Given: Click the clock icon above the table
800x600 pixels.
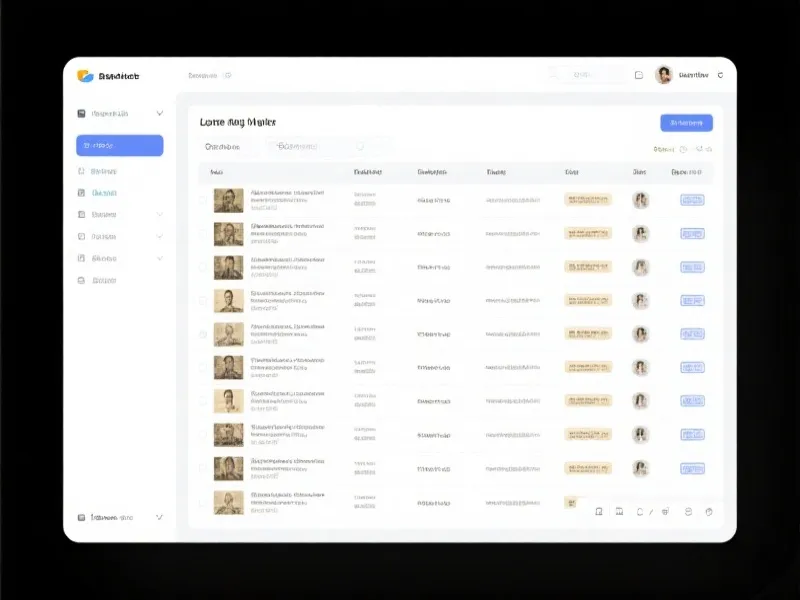Looking at the screenshot, I should tap(683, 149).
